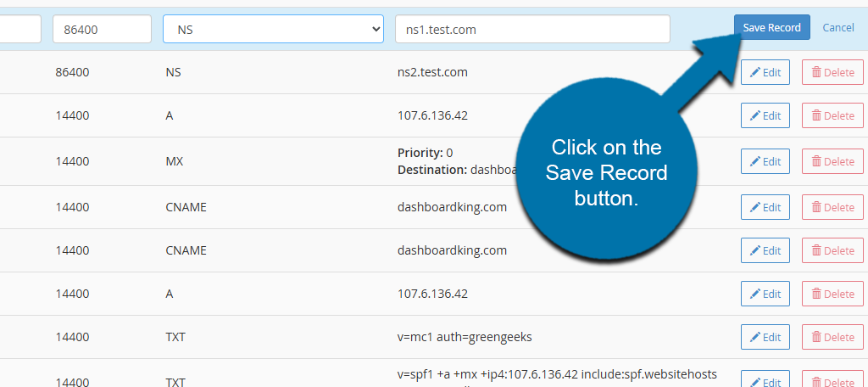Click the v=mc1 auth=greengeeks text
The image size is (868, 387).
coord(465,337)
